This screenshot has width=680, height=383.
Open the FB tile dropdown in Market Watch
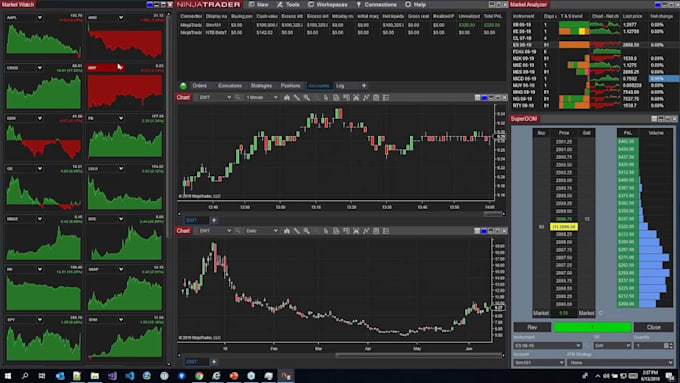[121, 118]
